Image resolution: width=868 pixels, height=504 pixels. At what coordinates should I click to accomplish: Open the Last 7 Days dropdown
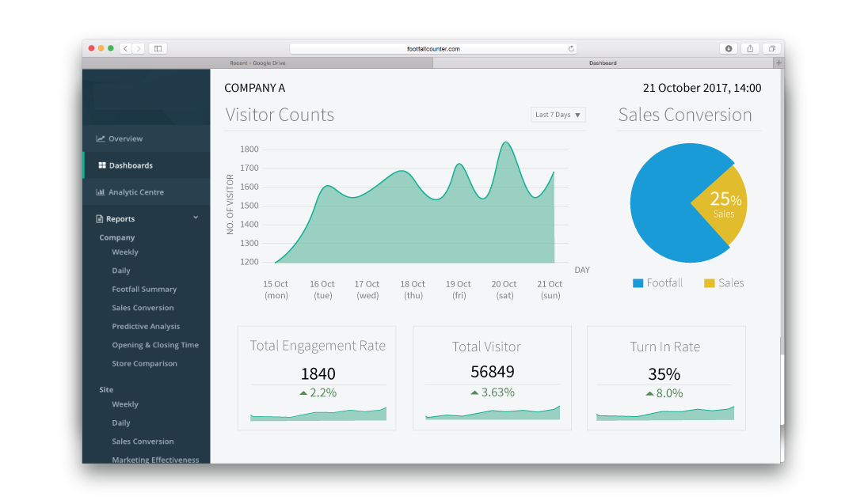(x=558, y=115)
